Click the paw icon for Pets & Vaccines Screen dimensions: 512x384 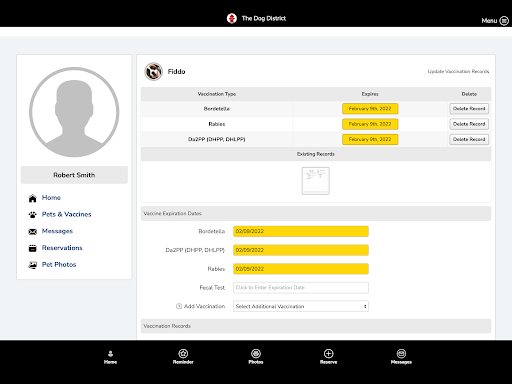32,215
